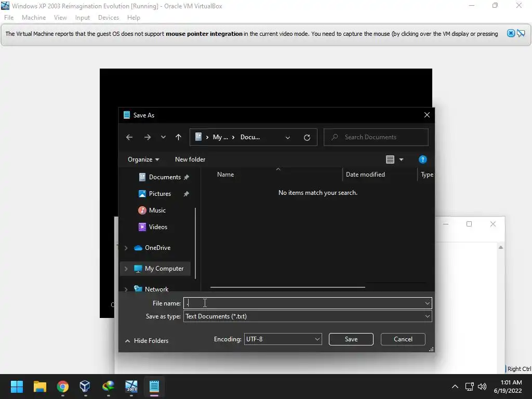This screenshot has width=532, height=399.
Task: Maximize the background window behind Save As
Action: [469, 224]
